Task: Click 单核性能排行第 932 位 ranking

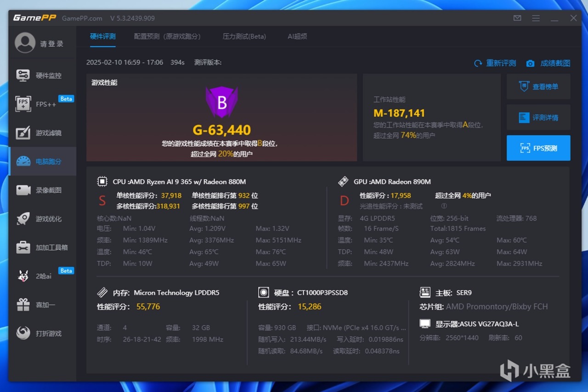Action: 225,195
